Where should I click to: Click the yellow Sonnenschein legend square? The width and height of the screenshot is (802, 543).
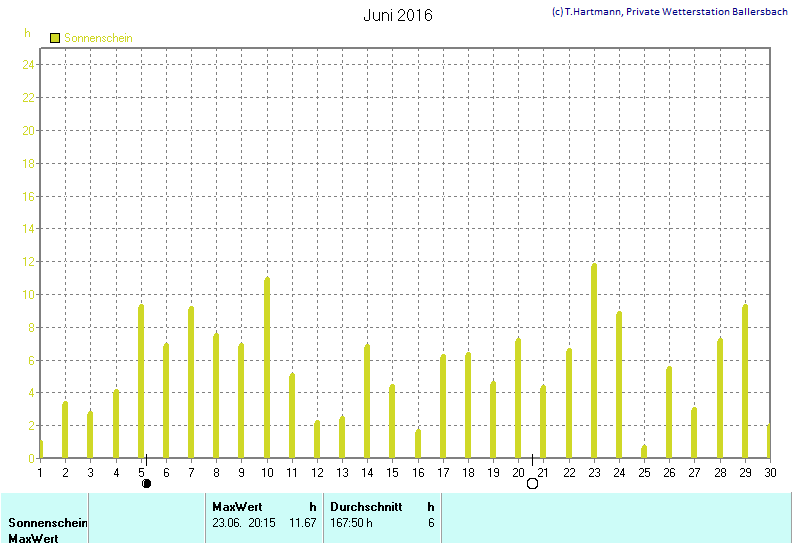point(56,38)
